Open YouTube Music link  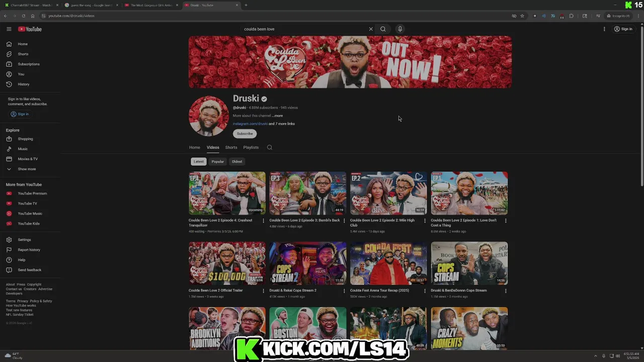point(30,214)
